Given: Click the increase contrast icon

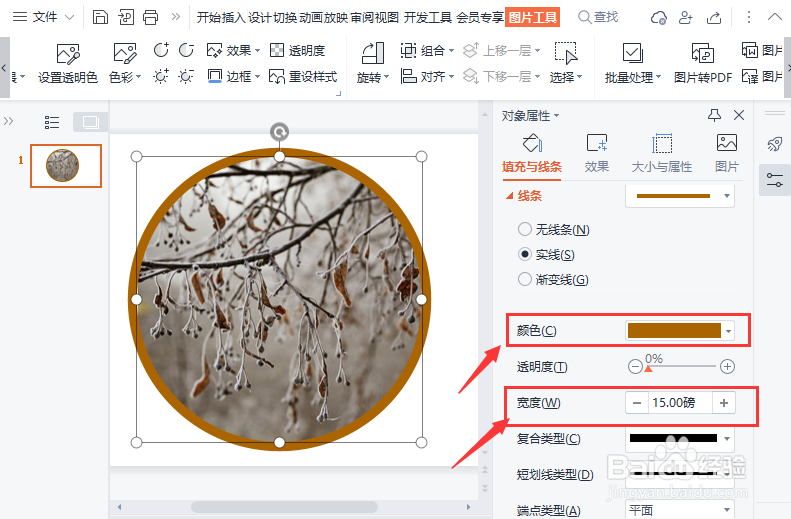Looking at the screenshot, I should [161, 50].
